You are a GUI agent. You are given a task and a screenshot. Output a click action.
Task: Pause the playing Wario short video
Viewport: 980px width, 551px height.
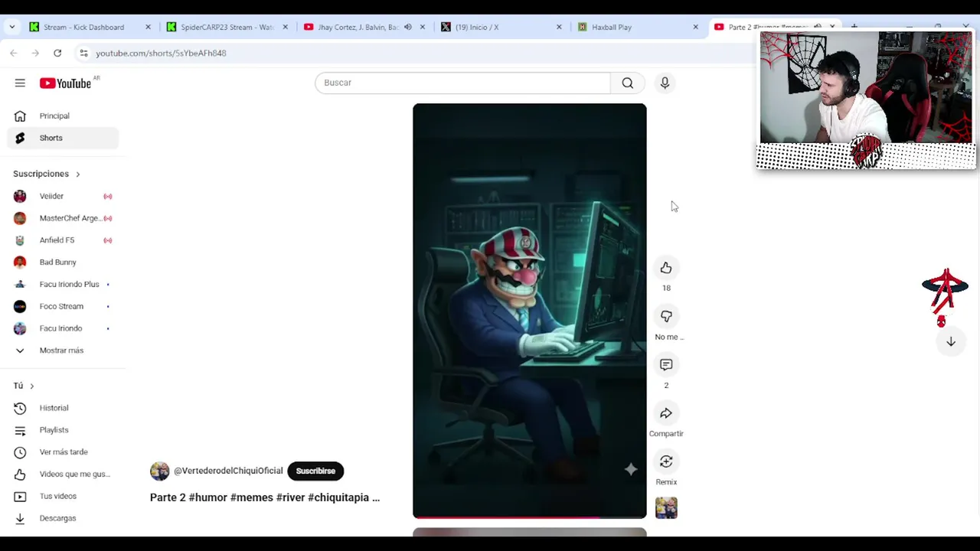(530, 311)
